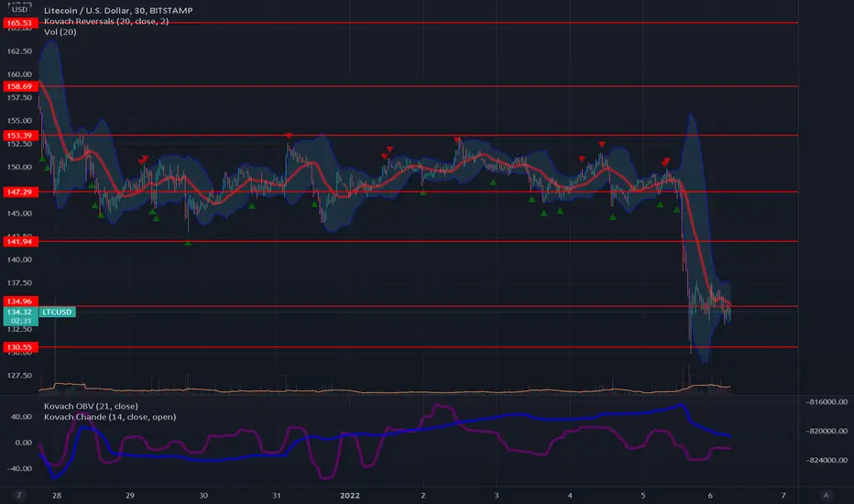This screenshot has width=854, height=504.
Task: Click the green reversal arrow sitting on the 141.94 line
Action: point(188,243)
